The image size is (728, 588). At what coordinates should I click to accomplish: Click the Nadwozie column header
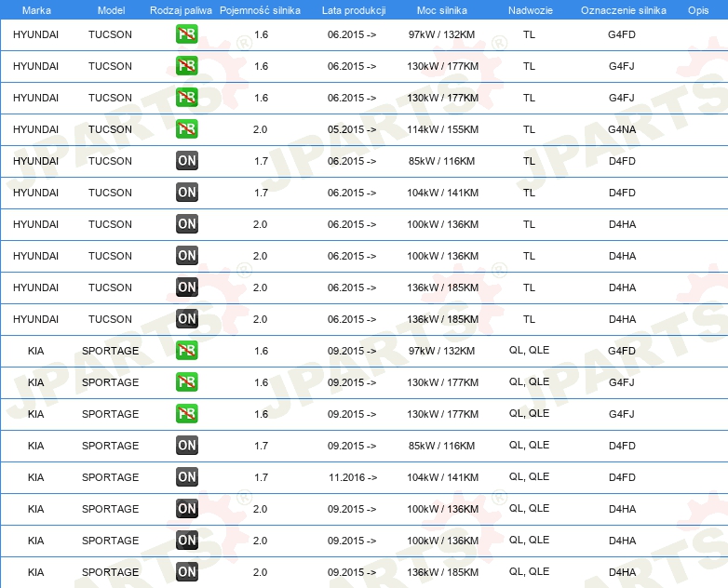pos(529,9)
